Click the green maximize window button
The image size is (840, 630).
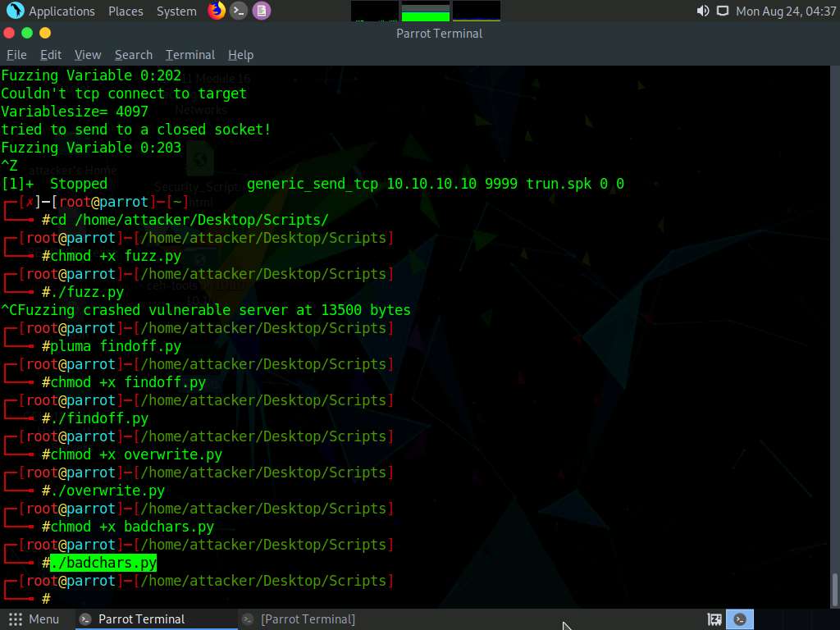pyautogui.click(x=27, y=33)
